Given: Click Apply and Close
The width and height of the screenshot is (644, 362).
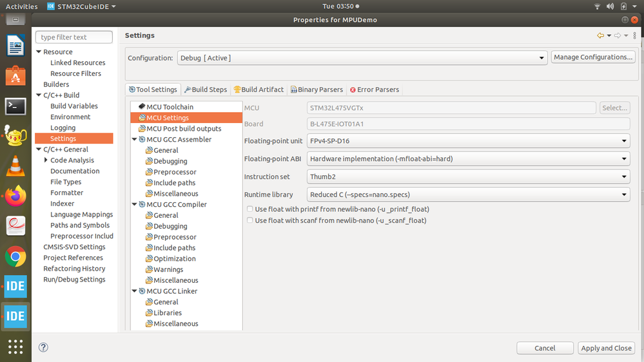Looking at the screenshot, I should 606,348.
